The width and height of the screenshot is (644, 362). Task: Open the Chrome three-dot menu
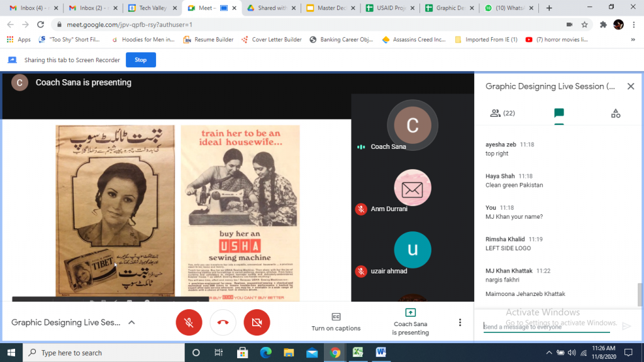[634, 25]
